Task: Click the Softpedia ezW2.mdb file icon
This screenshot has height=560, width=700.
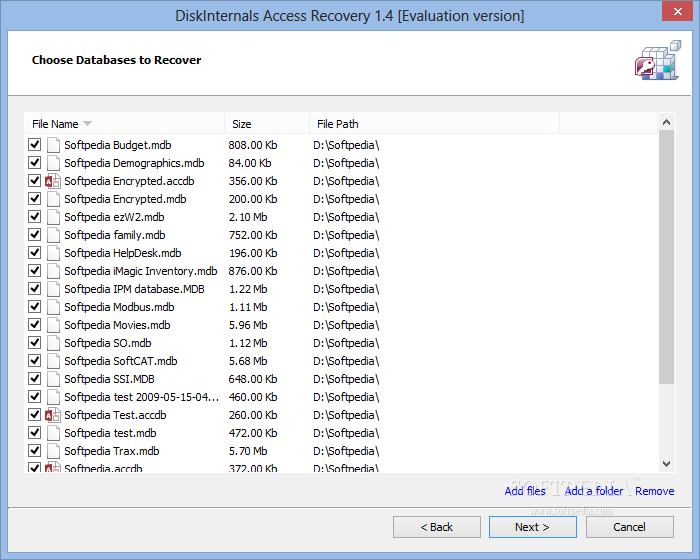Action: 53,217
